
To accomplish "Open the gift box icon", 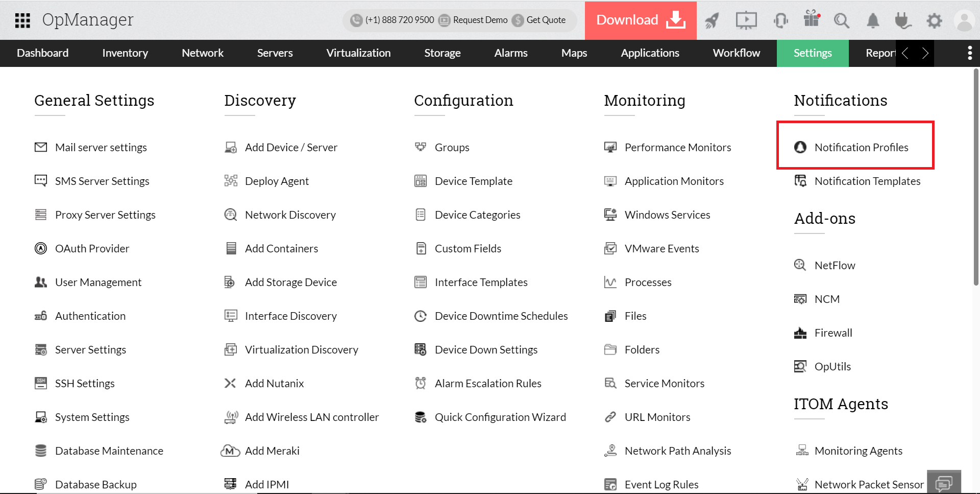I will [812, 18].
